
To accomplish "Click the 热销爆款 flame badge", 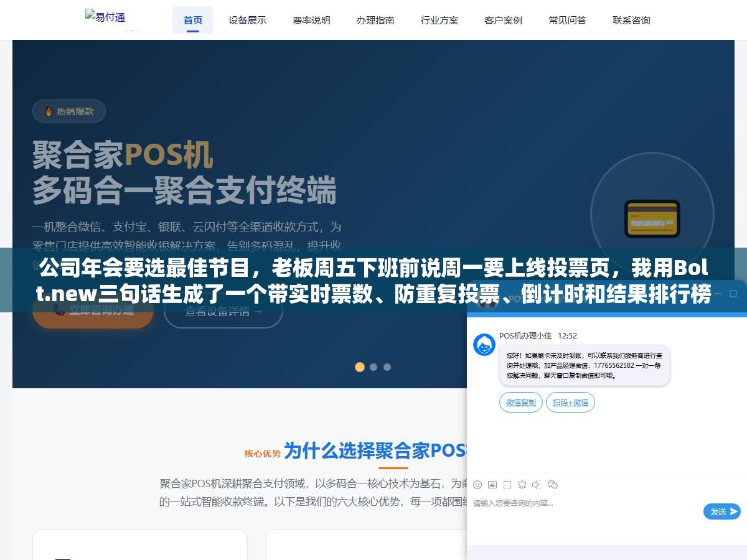I will tap(69, 111).
